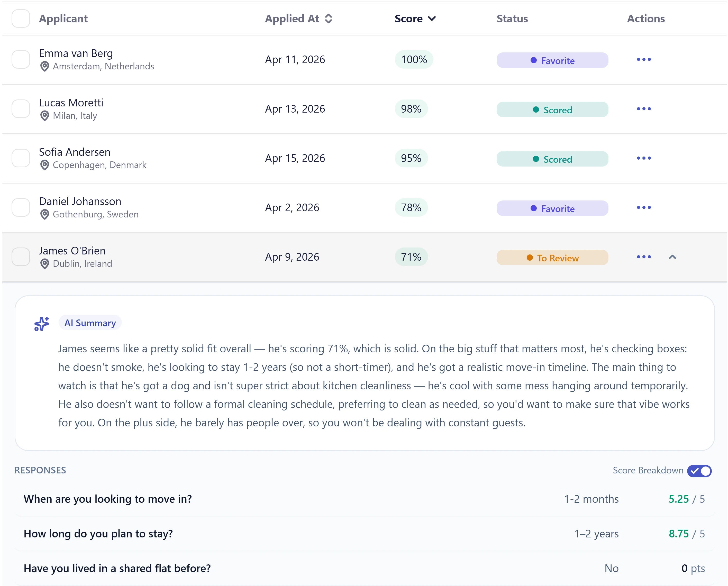Click 'How long do you plan to stay?' row
Viewport: 728px width, 586px height.
click(364, 534)
